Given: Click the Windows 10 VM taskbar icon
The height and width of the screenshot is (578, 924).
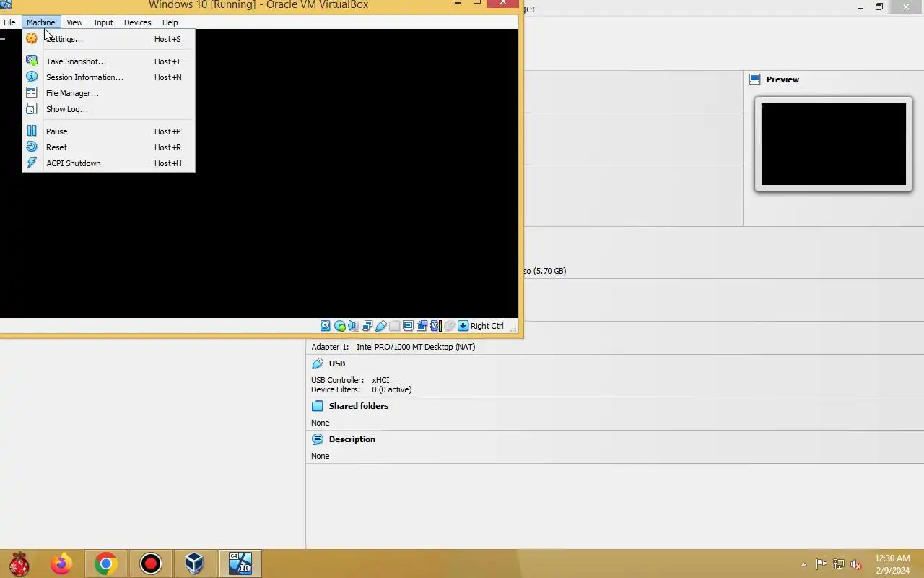Looking at the screenshot, I should click(x=240, y=564).
